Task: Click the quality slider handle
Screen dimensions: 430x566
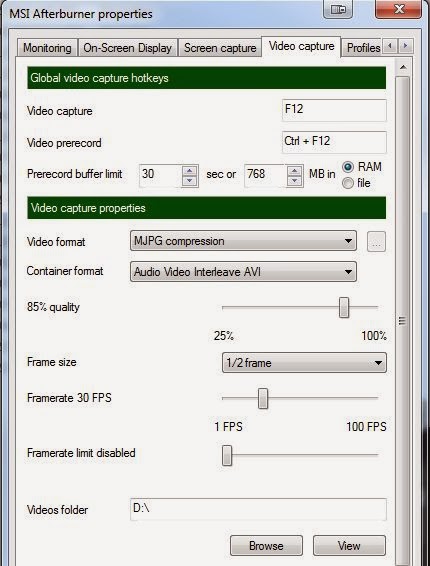Action: [x=344, y=308]
